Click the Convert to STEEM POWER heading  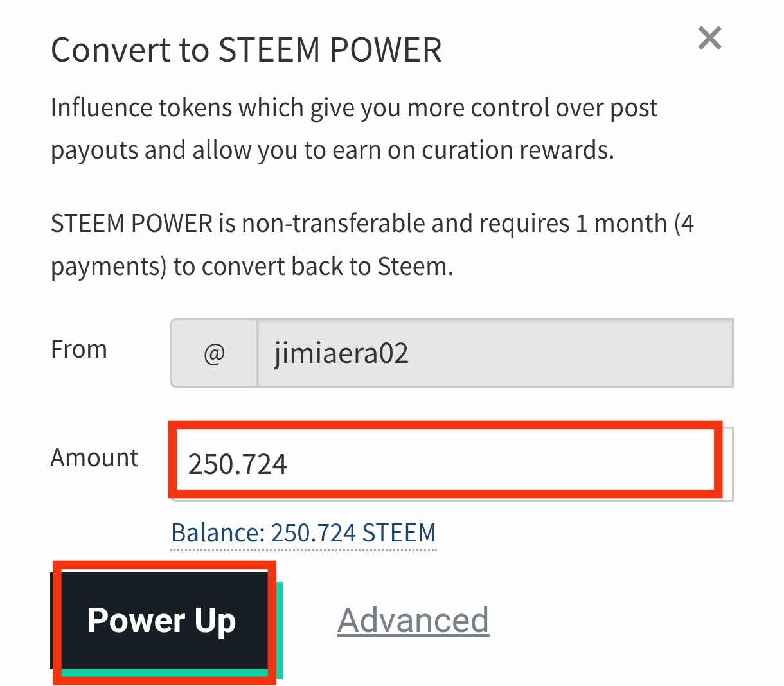pyautogui.click(x=246, y=50)
